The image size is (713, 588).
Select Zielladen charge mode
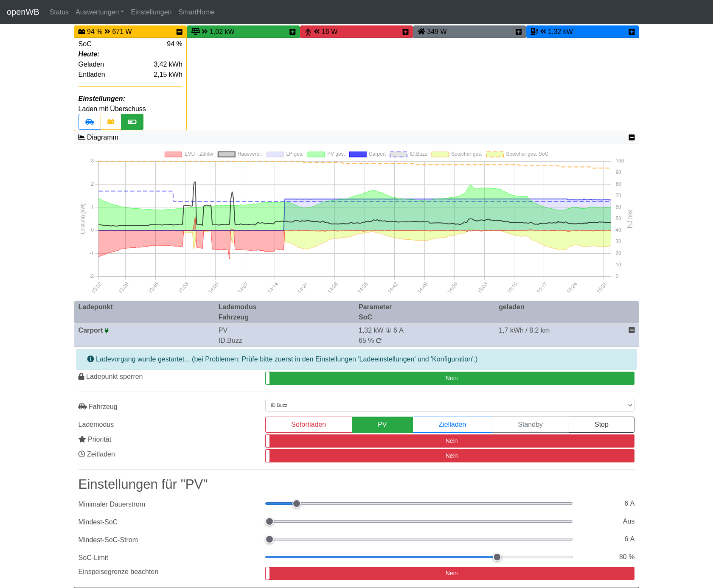[x=452, y=425]
